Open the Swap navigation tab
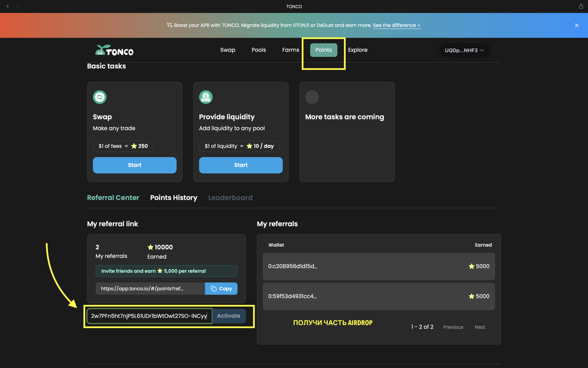Screen dimensions: 588x368 227,50
